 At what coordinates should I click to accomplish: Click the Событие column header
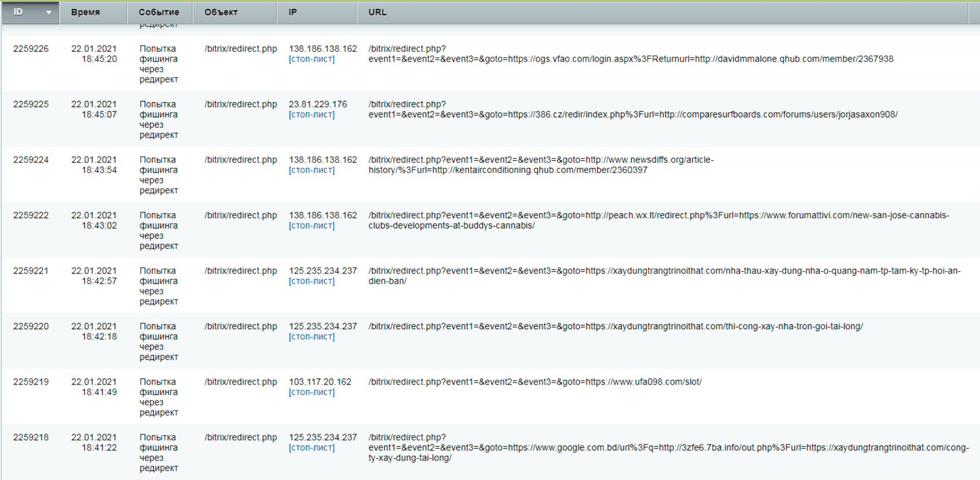tap(160, 12)
